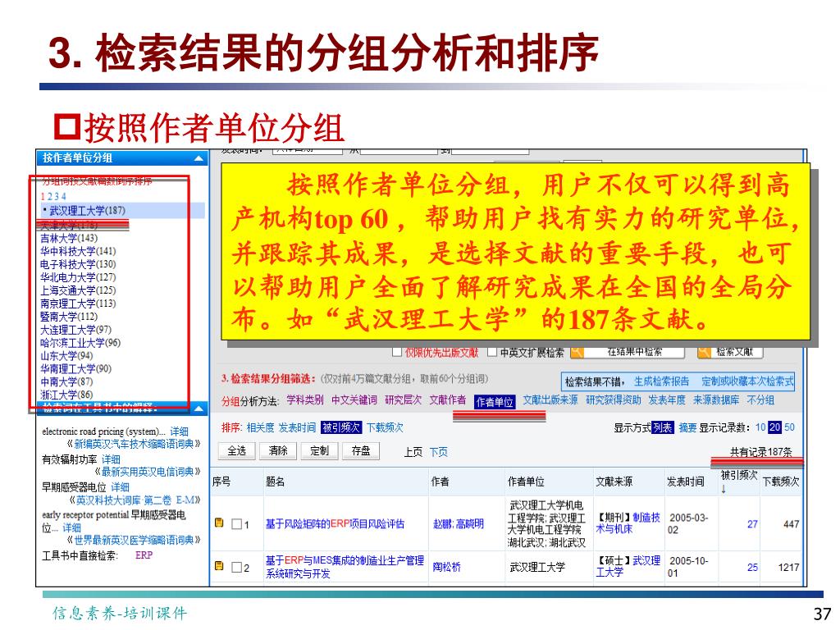Open the 暨南大学(112) group
The width and height of the screenshot is (840, 630).
click(x=69, y=317)
